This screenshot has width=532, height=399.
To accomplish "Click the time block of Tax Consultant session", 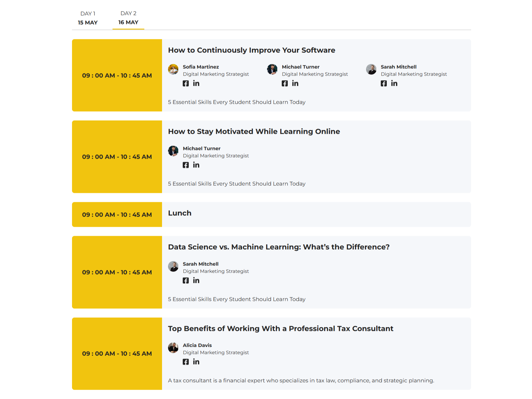I will [117, 354].
